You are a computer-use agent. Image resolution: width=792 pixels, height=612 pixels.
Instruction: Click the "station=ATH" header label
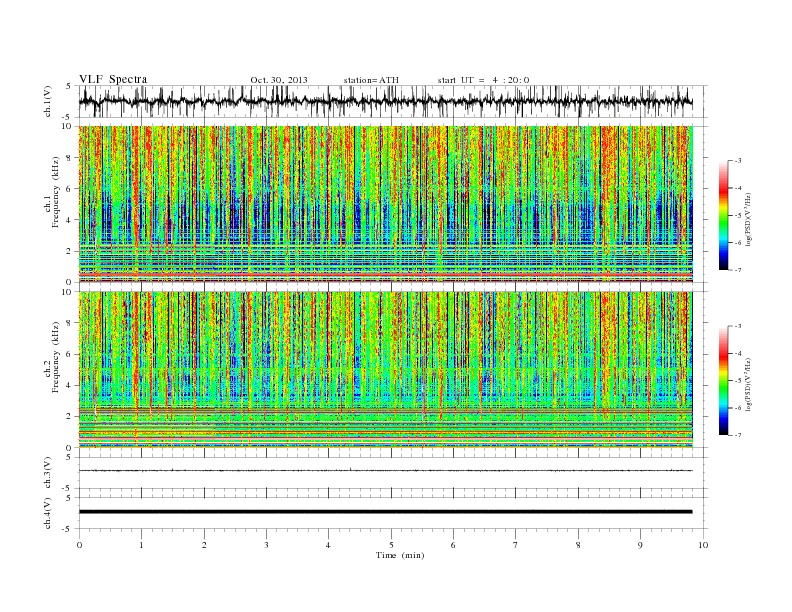point(371,80)
